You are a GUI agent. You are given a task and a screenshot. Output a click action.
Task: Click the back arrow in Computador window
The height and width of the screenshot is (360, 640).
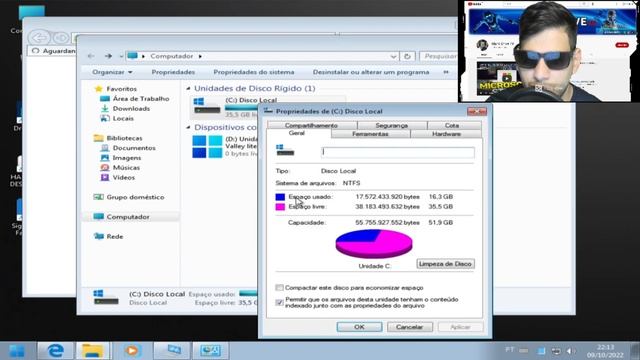[x=91, y=56]
